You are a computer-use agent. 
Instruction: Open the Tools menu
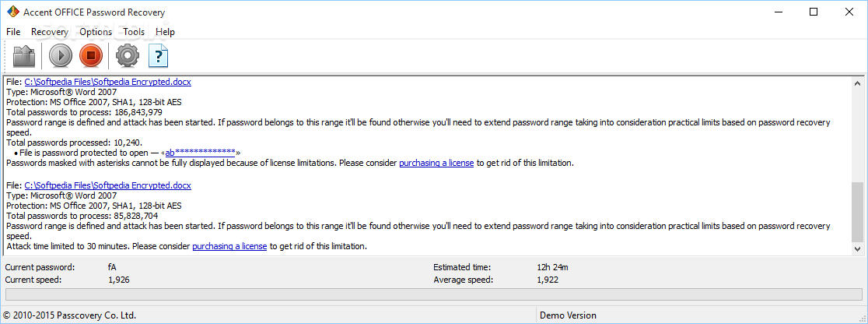point(134,32)
